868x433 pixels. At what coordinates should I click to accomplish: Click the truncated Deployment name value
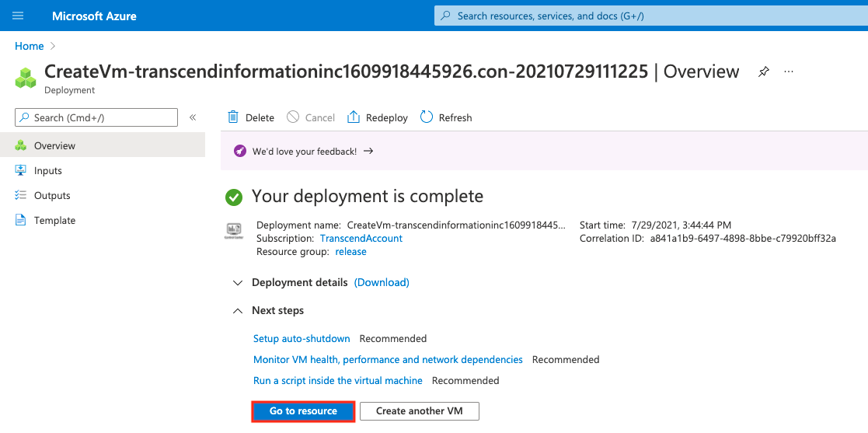pos(457,225)
